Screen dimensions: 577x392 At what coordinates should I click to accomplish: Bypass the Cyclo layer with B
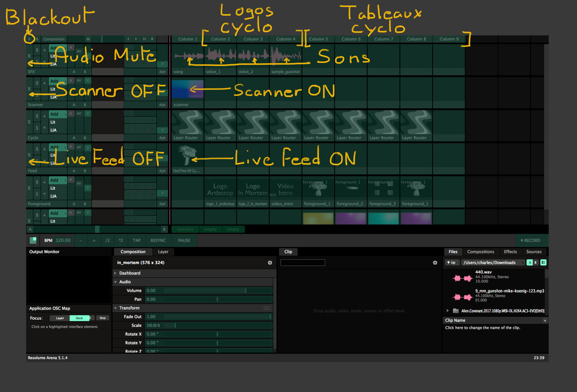coord(37,116)
